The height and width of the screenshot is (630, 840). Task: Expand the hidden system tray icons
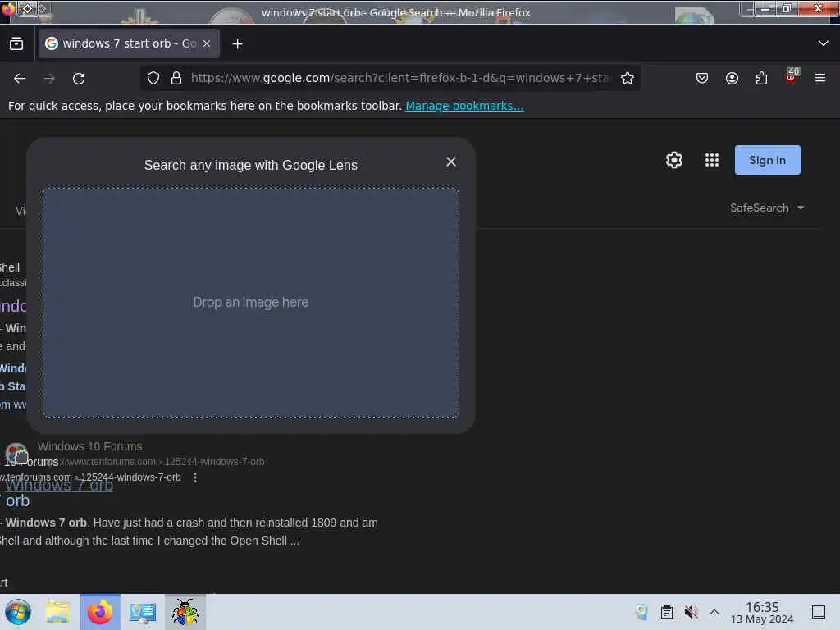(714, 612)
